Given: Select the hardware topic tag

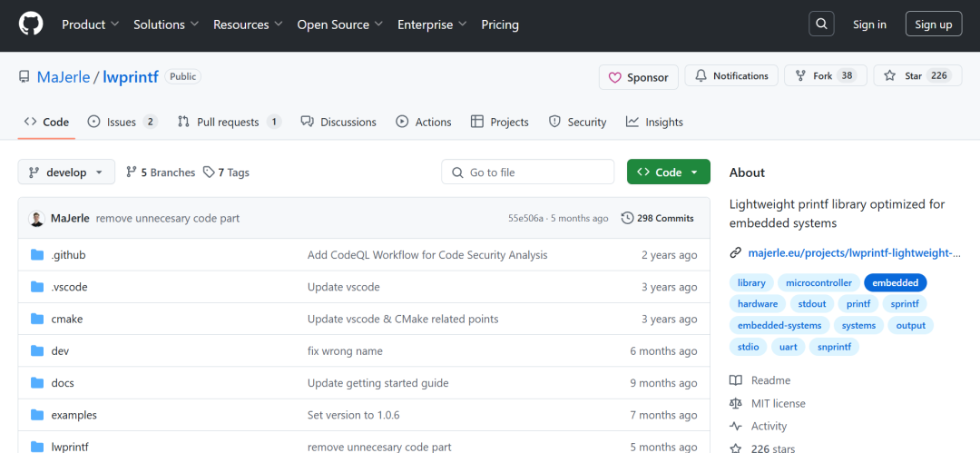Looking at the screenshot, I should pos(758,304).
